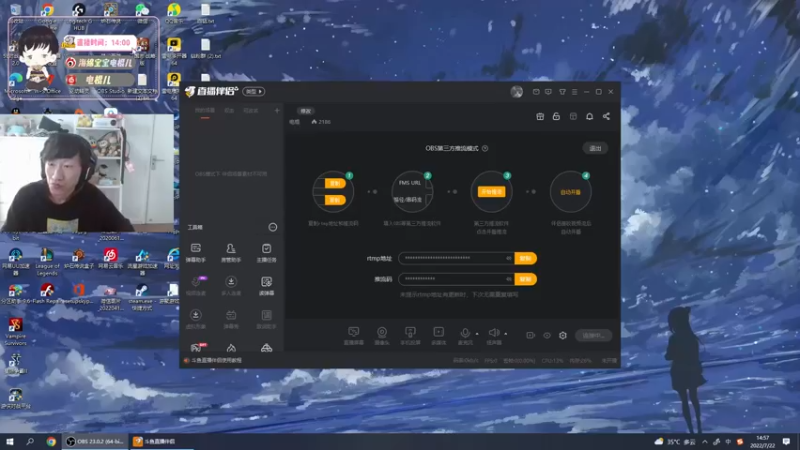Add 摄像头 camera source
Image resolution: width=800 pixels, height=450 pixels.
tap(382, 336)
